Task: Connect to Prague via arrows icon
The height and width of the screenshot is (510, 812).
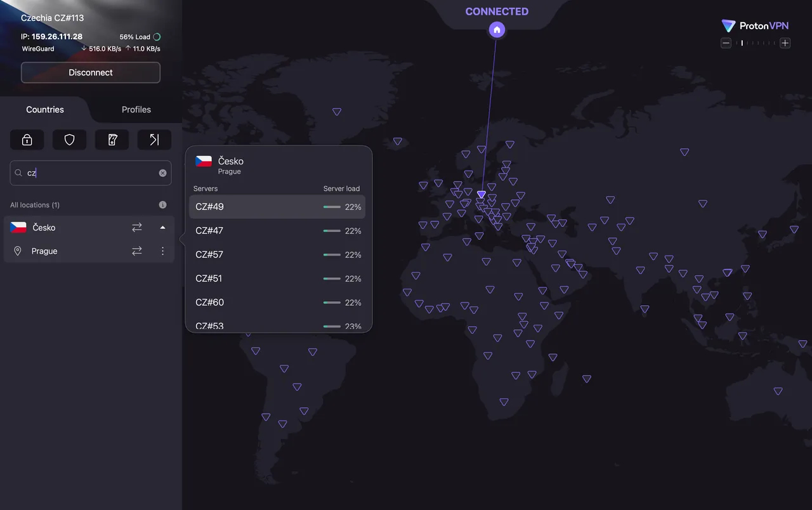Action: tap(137, 251)
